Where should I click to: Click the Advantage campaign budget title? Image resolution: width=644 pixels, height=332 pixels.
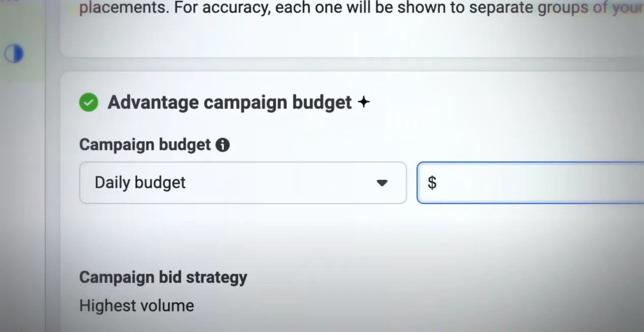(229, 102)
